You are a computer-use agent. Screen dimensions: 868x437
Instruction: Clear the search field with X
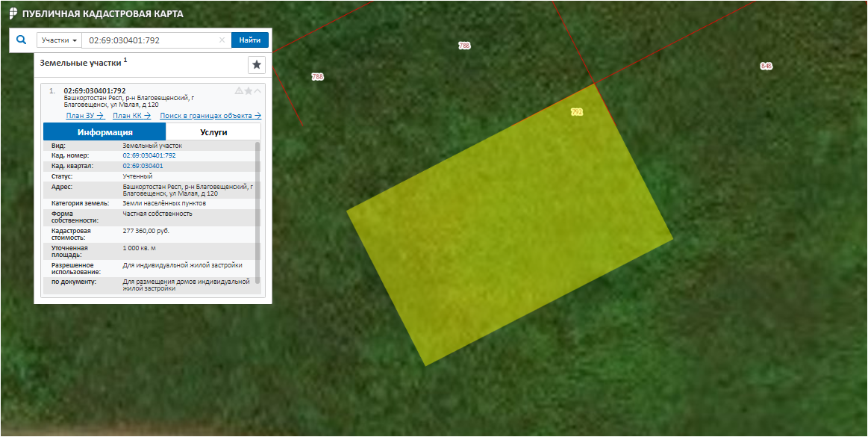tap(222, 40)
